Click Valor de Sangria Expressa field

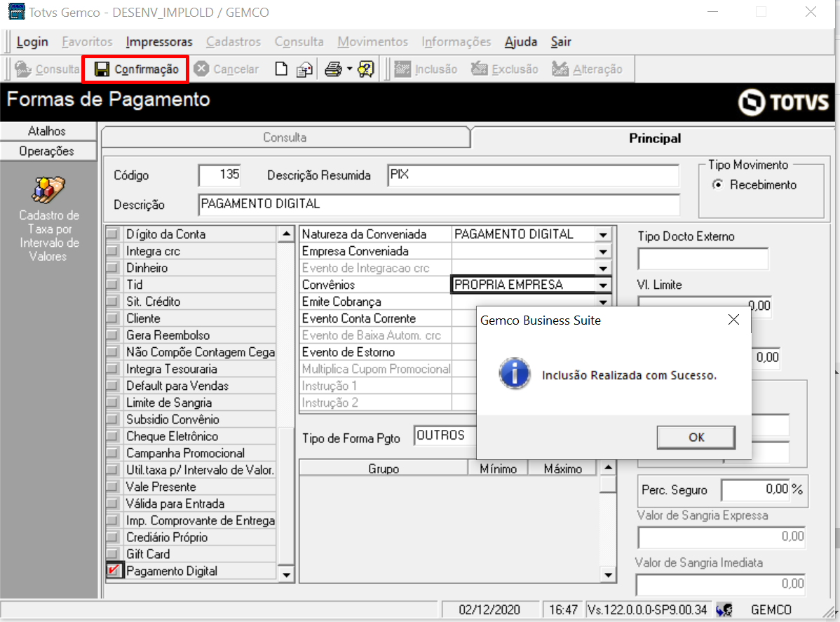pyautogui.click(x=721, y=537)
